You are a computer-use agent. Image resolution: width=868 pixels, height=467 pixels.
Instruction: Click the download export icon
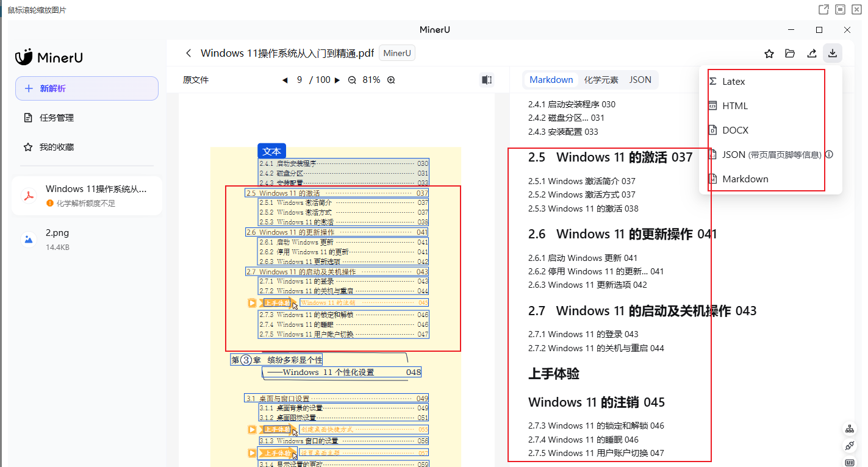833,54
